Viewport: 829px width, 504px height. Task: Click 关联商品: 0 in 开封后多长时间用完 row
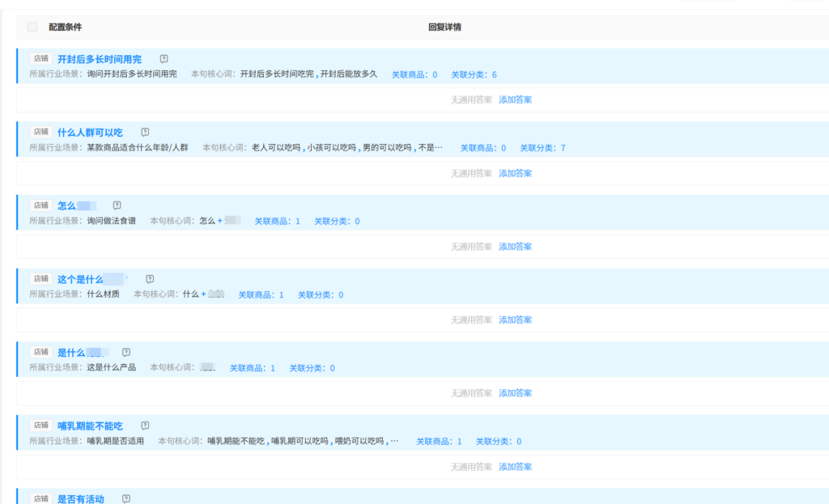(x=414, y=74)
